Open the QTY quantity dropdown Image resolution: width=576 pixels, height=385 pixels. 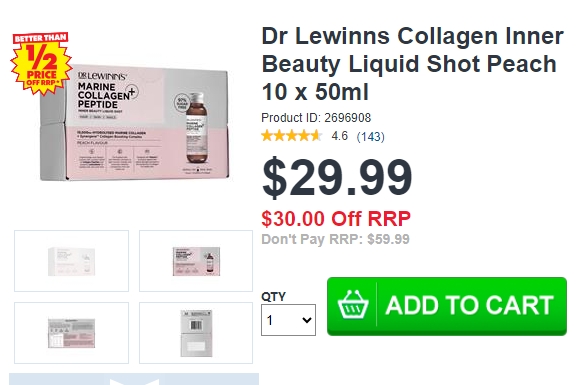click(x=288, y=320)
